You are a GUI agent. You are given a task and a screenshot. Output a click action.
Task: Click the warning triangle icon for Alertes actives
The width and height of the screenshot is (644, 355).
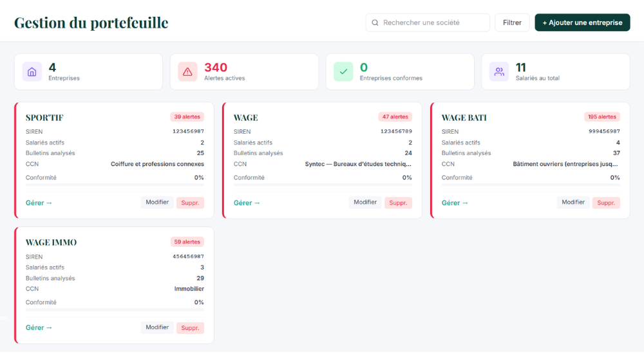[187, 72]
